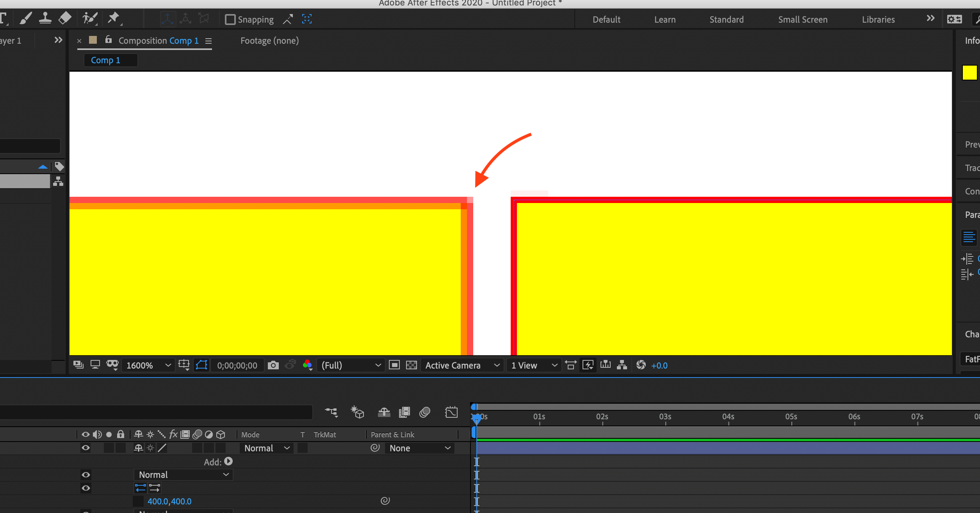Screen dimensions: 980x513
Task: Expand the Normal blending mode dropdown
Action: [266, 448]
